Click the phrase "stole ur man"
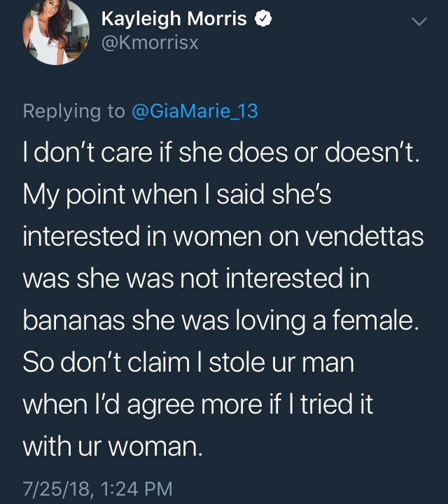Image resolution: width=448 pixels, height=504 pixels. pyautogui.click(x=281, y=363)
